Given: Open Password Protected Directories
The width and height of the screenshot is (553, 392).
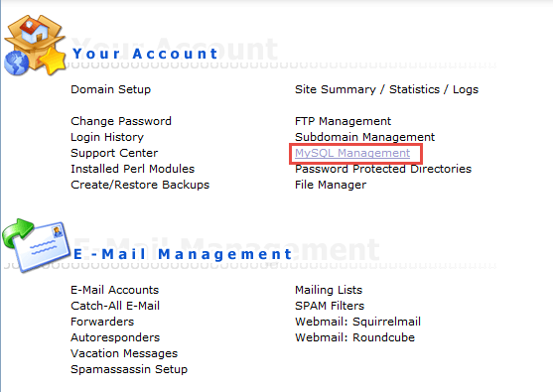Looking at the screenshot, I should pos(383,169).
